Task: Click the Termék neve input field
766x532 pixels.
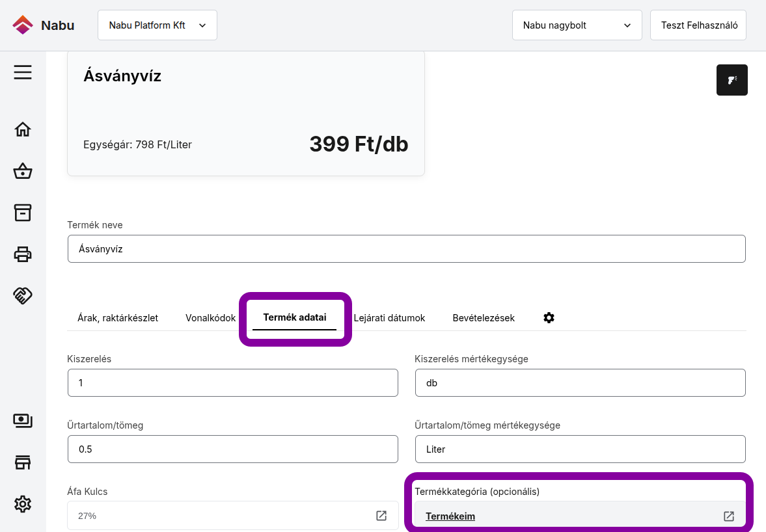Action: click(x=407, y=249)
